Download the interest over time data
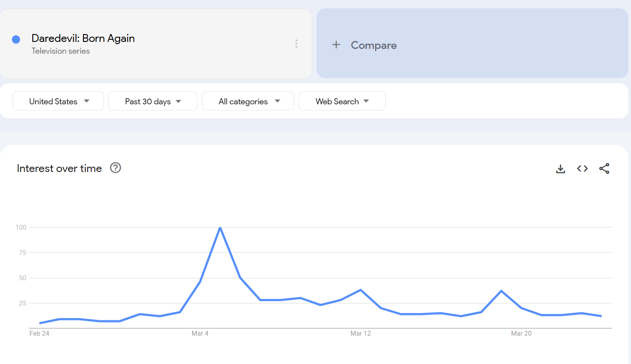This screenshot has height=364, width=631. 560,168
